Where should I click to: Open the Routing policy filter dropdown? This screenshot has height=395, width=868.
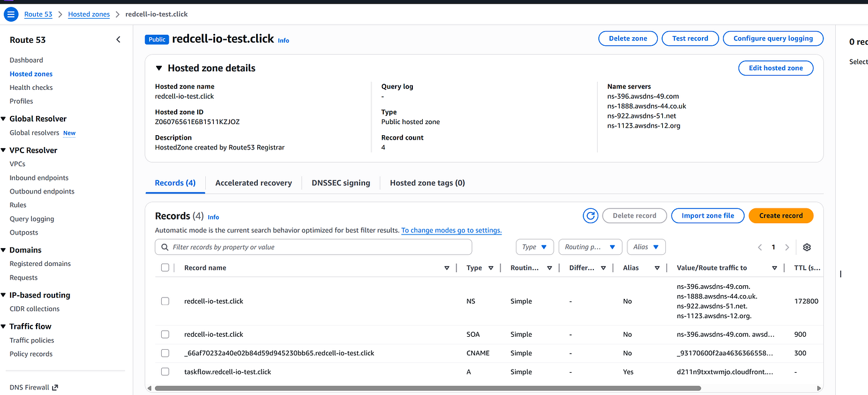tap(590, 247)
